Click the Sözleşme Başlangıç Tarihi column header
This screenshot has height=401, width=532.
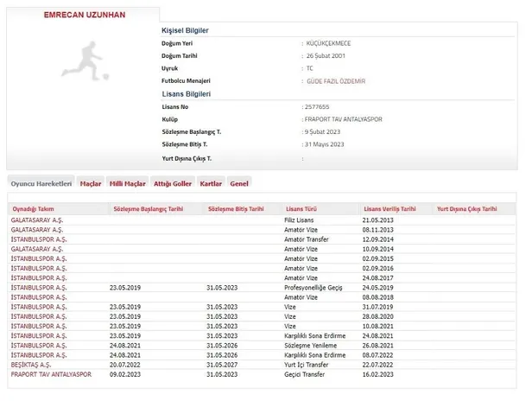click(149, 210)
